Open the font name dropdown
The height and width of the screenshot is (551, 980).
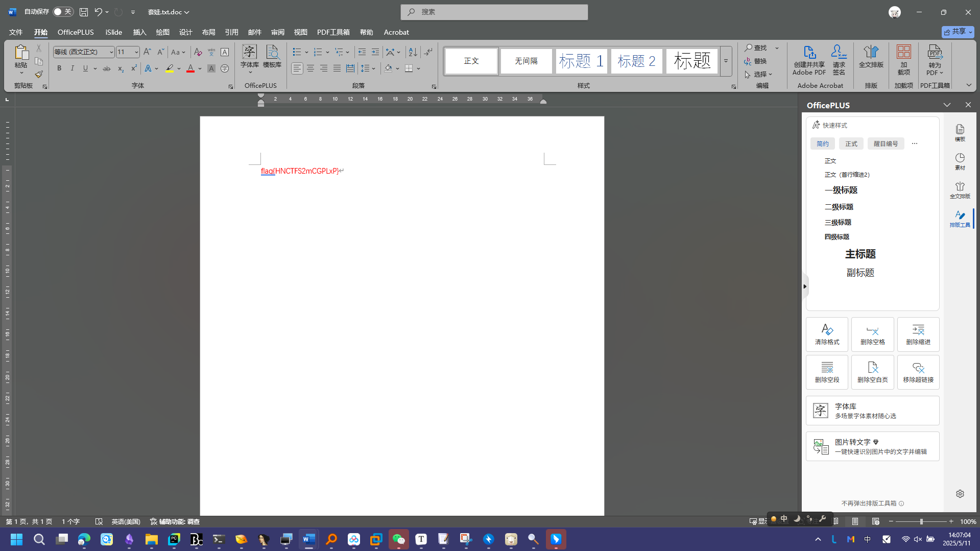(x=111, y=52)
